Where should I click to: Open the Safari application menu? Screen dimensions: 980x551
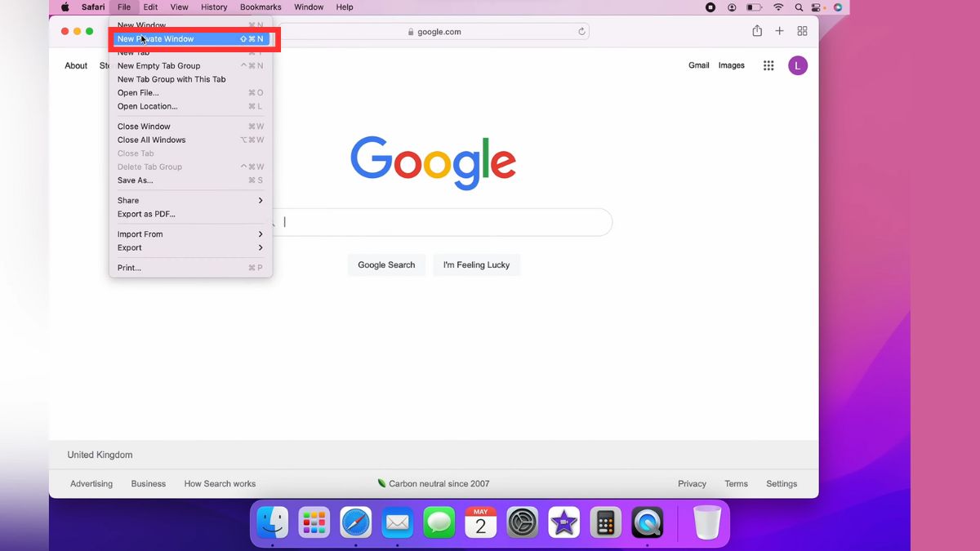93,7
